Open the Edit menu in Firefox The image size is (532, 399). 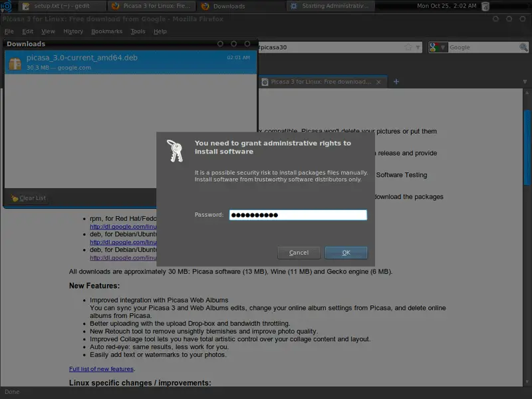(x=27, y=31)
